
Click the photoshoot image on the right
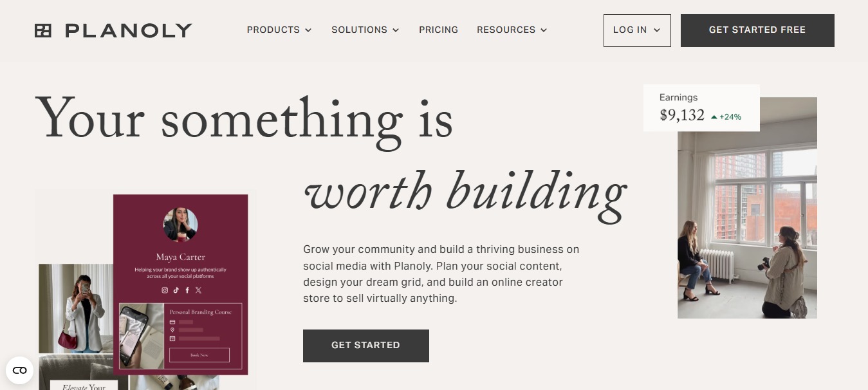pyautogui.click(x=746, y=207)
